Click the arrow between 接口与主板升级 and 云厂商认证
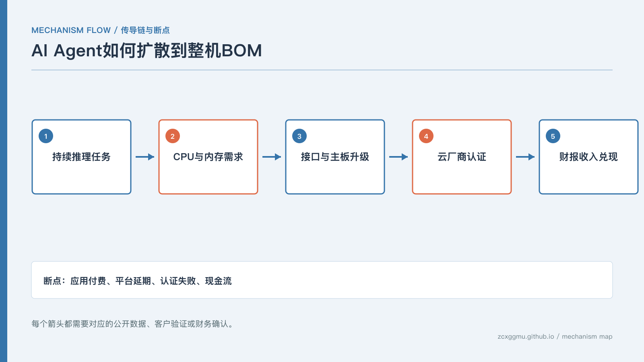644x362 pixels. pyautogui.click(x=398, y=157)
